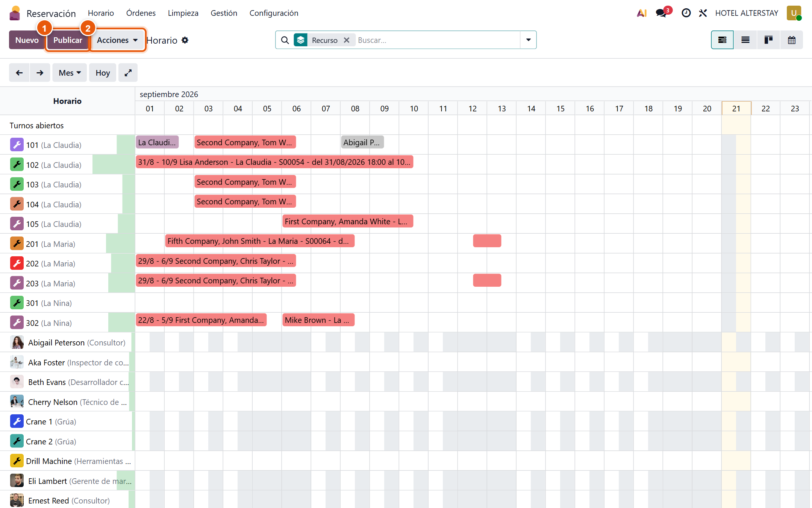Select the Drill Machine resource row
This screenshot has height=508, width=812.
tap(68, 461)
